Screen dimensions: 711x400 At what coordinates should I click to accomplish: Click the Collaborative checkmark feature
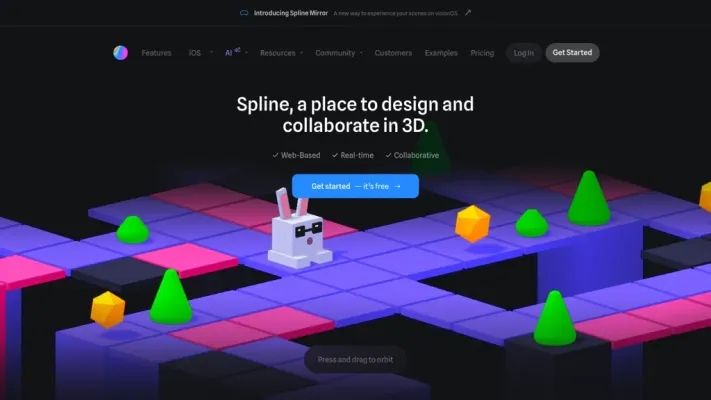pyautogui.click(x=412, y=155)
